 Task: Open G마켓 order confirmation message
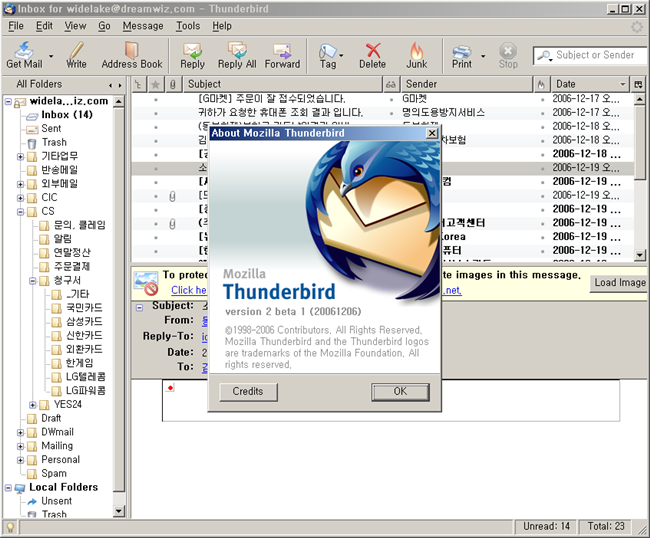coord(272,99)
